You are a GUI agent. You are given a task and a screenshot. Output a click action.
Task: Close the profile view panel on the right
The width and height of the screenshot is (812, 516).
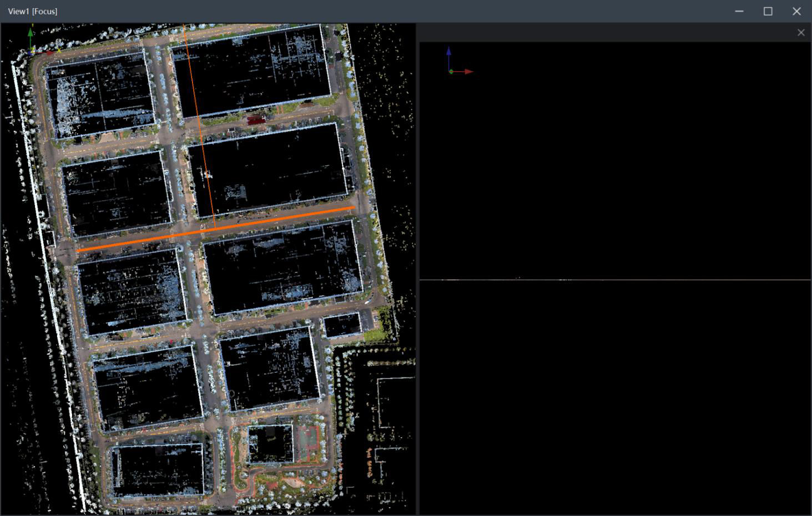tap(801, 33)
